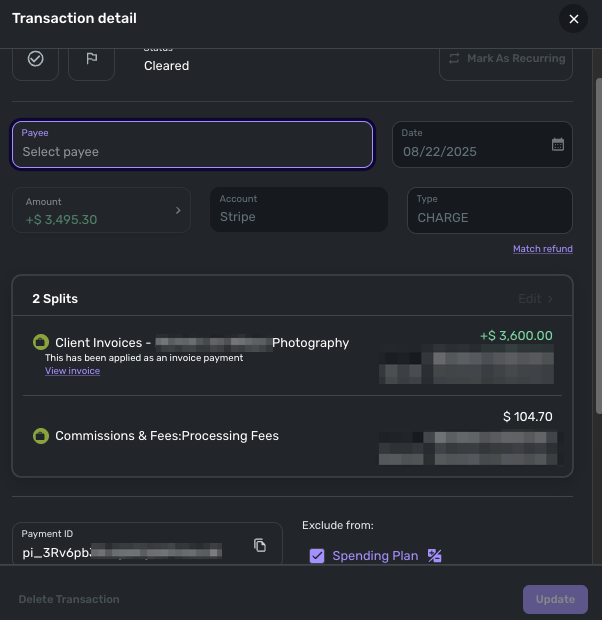The height and width of the screenshot is (620, 602).
Task: Toggle the Spending Plan exclude checkbox
Action: pos(317,556)
